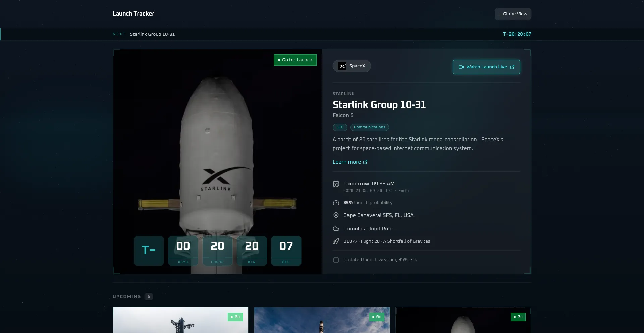This screenshot has width=644, height=333.
Task: Click the 20 MIN countdown tile
Action: (252, 251)
